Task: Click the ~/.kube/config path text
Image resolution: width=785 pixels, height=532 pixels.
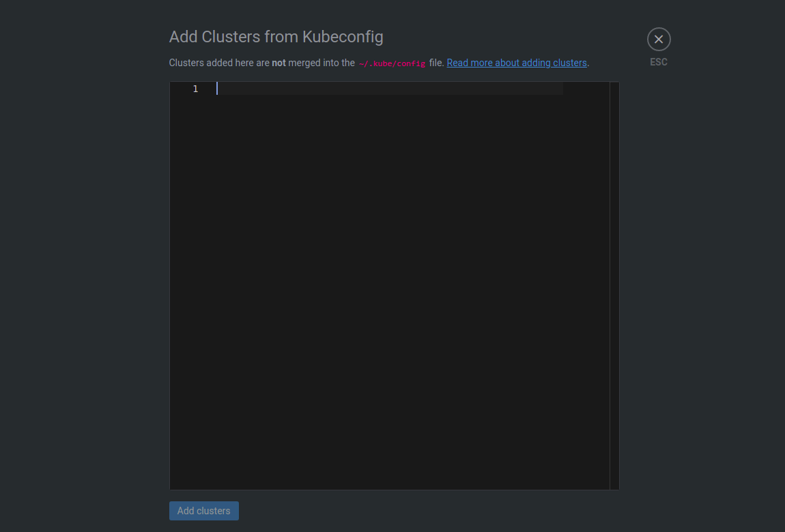Action: (x=392, y=63)
